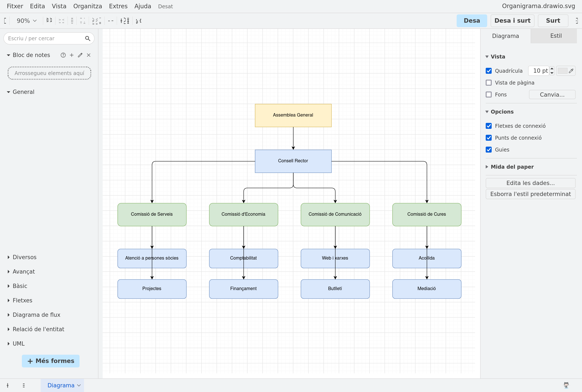Toggle Punts de connexió checkbox
582x392 pixels.
coord(488,138)
